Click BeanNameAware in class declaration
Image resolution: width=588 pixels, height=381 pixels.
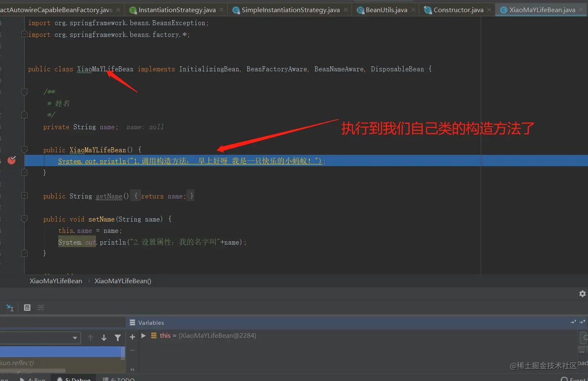(x=339, y=69)
